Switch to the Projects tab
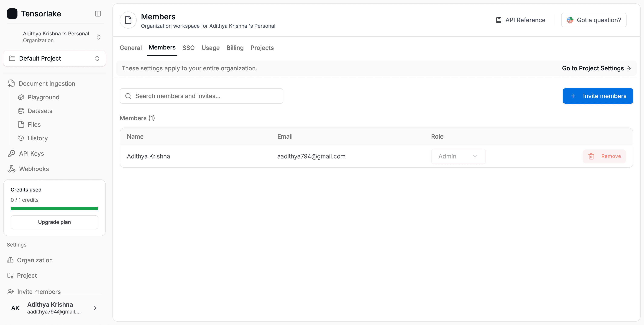 pyautogui.click(x=262, y=48)
